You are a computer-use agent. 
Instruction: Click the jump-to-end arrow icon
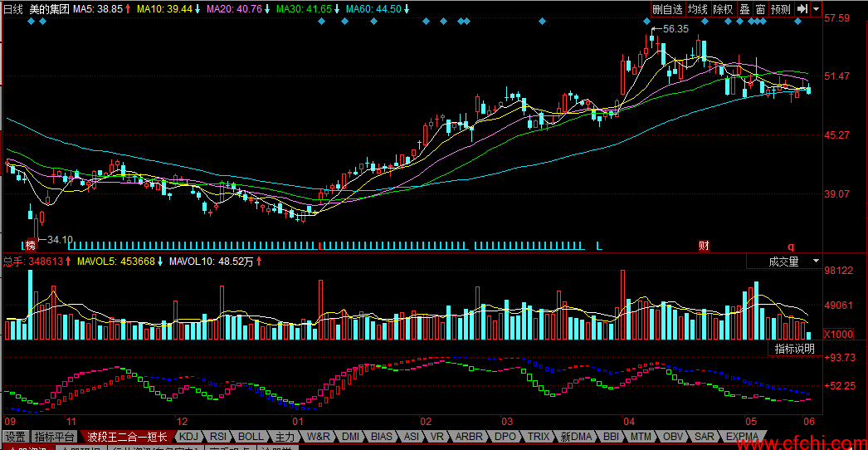pyautogui.click(x=802, y=9)
